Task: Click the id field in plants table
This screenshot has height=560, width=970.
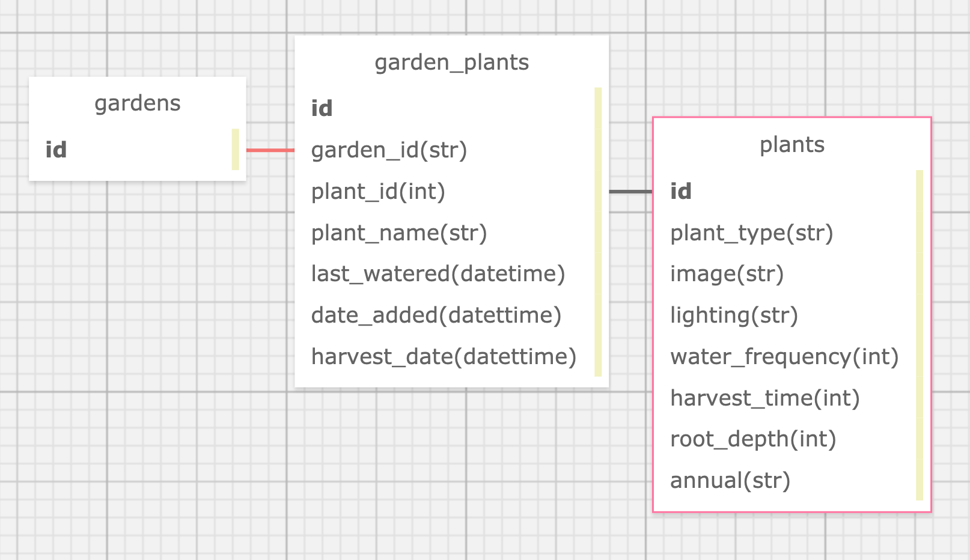Action: point(681,191)
